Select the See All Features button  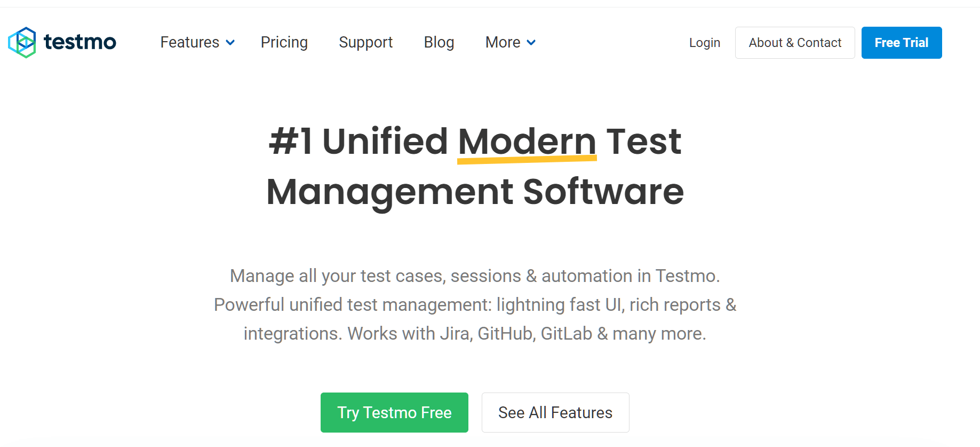click(555, 412)
